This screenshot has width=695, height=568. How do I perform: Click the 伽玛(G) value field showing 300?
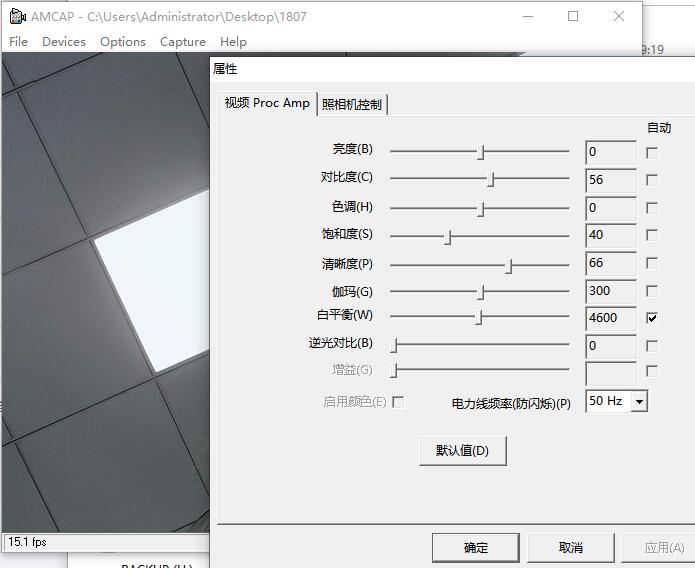(x=610, y=291)
